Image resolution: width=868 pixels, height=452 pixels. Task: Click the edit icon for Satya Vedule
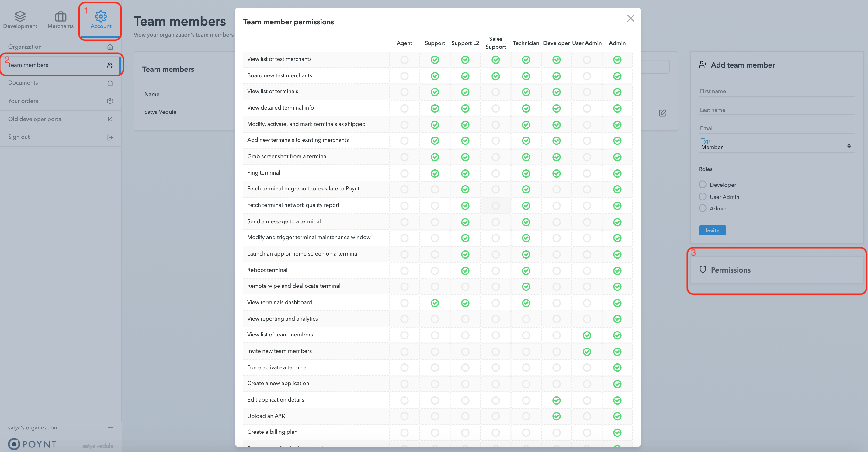click(x=662, y=113)
